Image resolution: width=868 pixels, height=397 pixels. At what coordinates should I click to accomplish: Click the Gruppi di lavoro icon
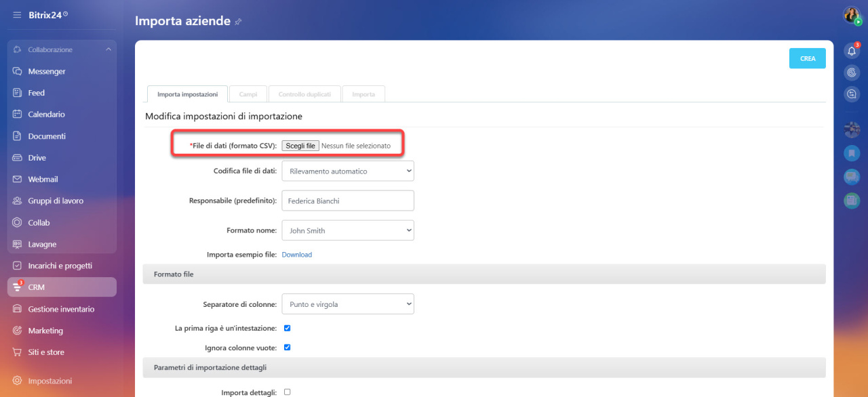(18, 201)
